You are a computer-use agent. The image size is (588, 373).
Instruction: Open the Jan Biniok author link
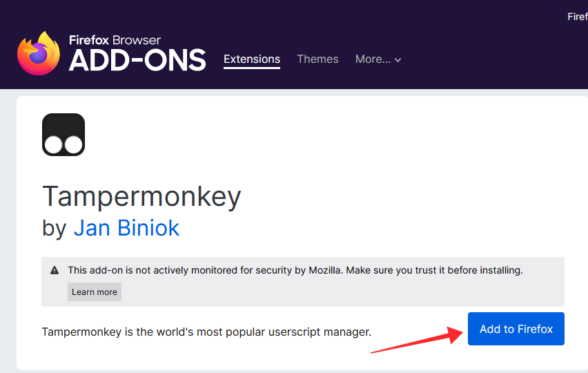[126, 228]
